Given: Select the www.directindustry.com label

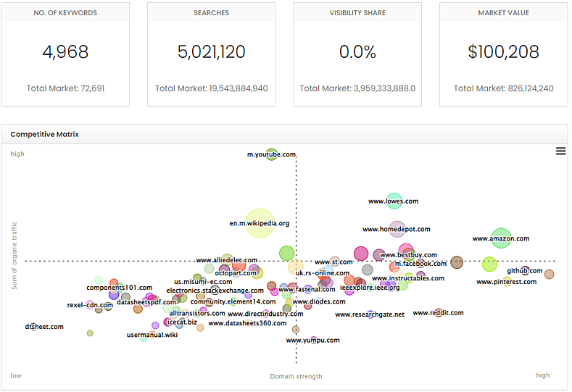Looking at the screenshot, I should [x=265, y=314].
